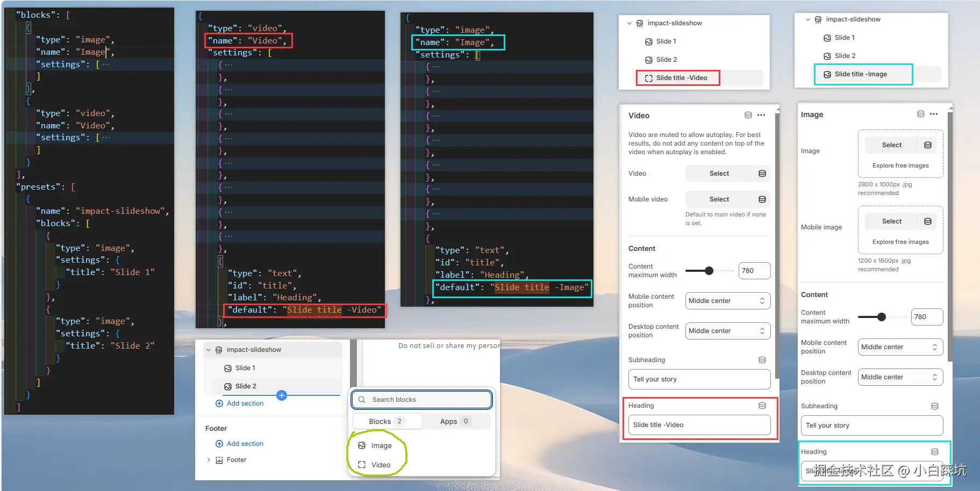Click the Image block icon in block picker

pyautogui.click(x=362, y=446)
